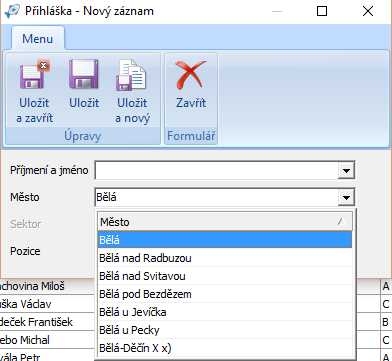This screenshot has width=392, height=361.
Task: Open the Menu ribbon tab
Action: point(38,39)
